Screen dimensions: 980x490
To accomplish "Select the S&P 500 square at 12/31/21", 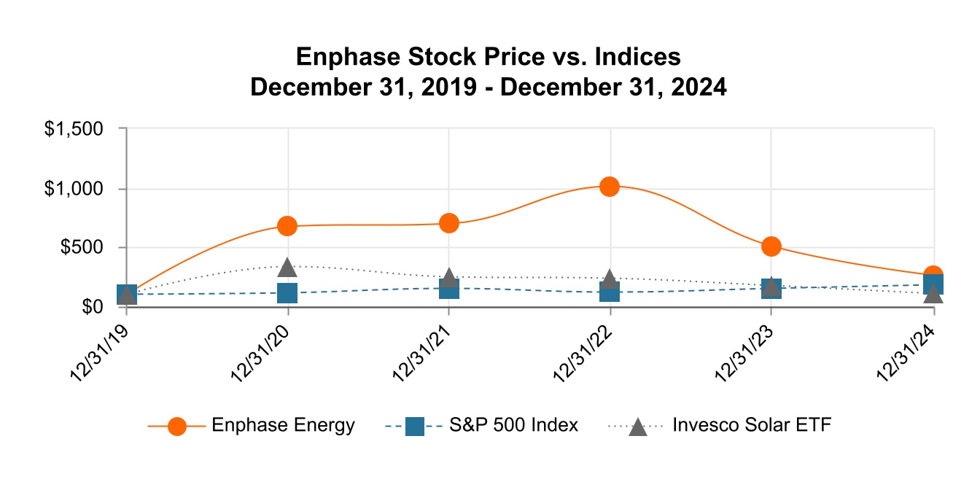I will pyautogui.click(x=449, y=289).
